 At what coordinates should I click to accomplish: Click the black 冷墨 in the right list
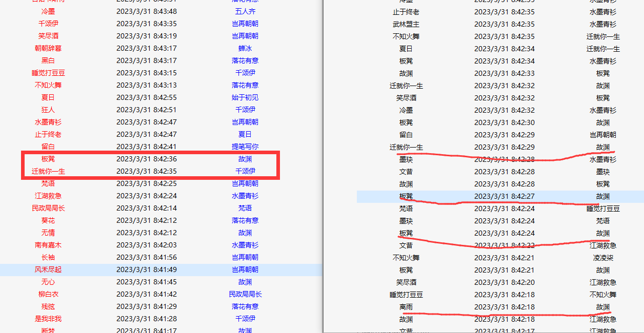pyautogui.click(x=406, y=110)
